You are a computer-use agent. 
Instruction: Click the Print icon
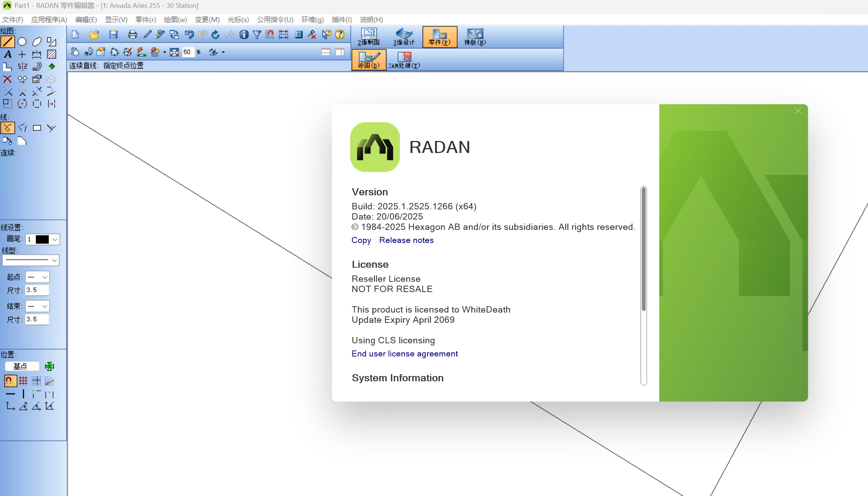click(132, 35)
